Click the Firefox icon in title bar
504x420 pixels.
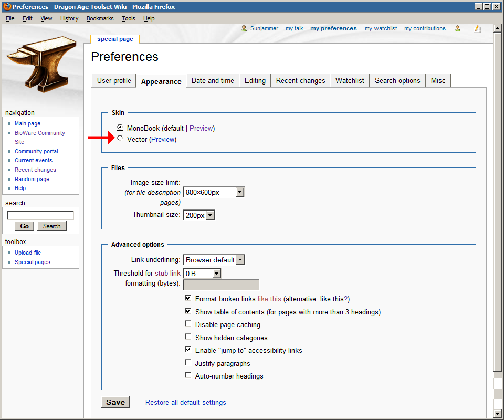[x=7, y=7]
